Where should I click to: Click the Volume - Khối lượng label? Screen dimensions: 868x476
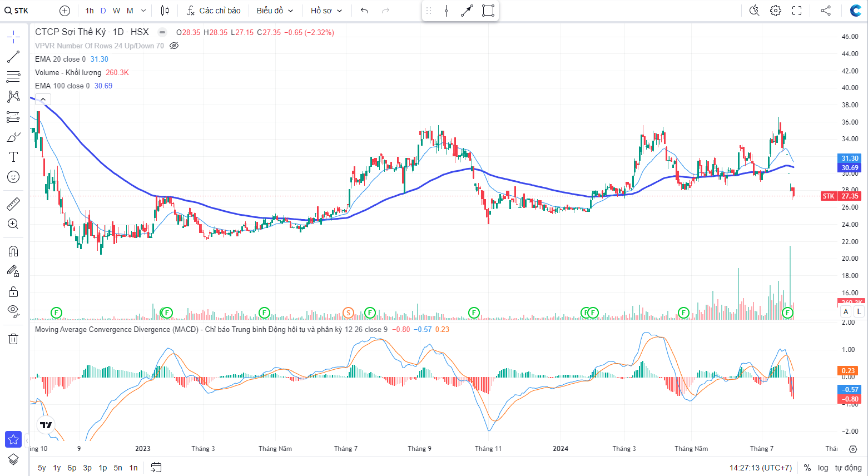(x=68, y=72)
